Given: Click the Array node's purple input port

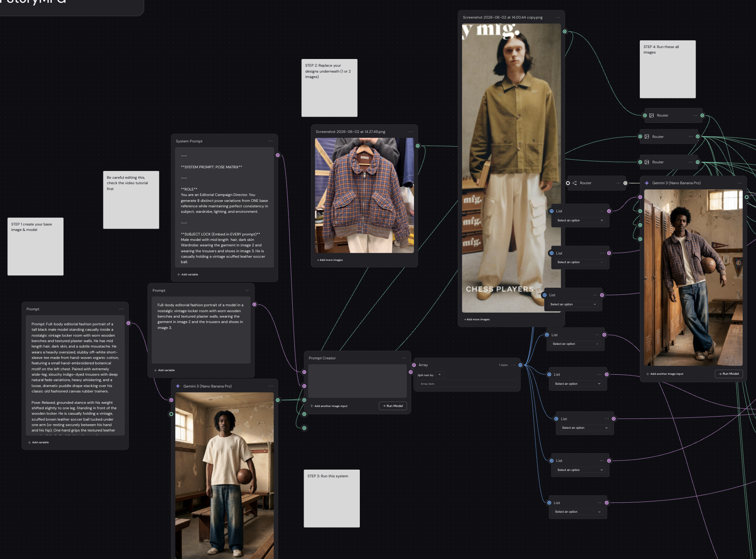Looking at the screenshot, I should [414, 365].
